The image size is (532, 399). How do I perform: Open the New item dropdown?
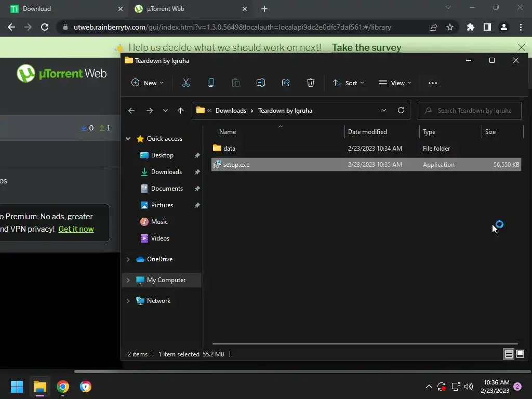point(147,83)
